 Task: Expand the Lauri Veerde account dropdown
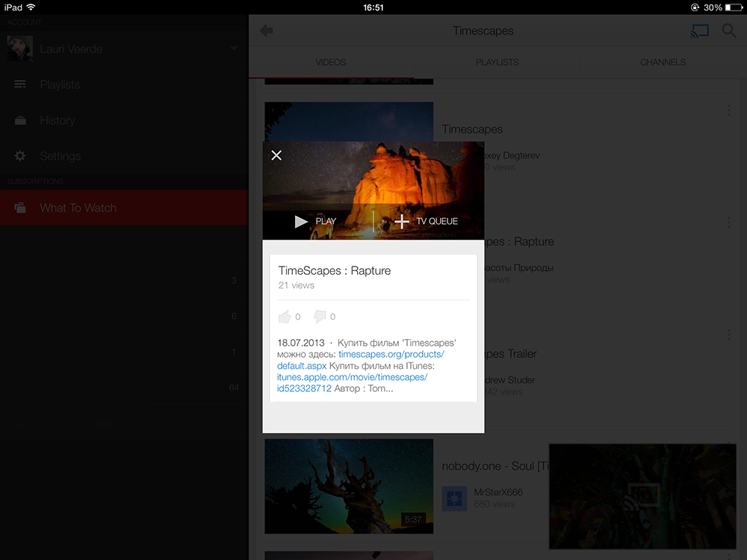234,49
